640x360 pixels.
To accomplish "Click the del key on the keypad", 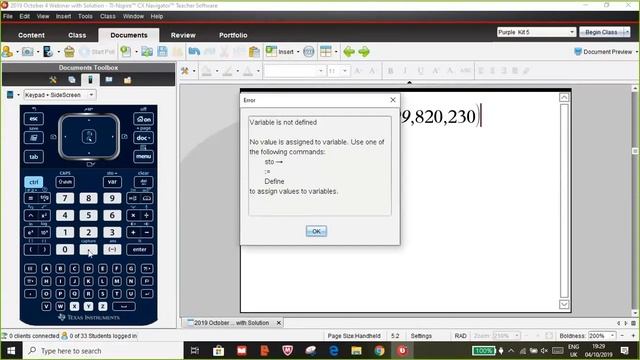I will tap(144, 182).
